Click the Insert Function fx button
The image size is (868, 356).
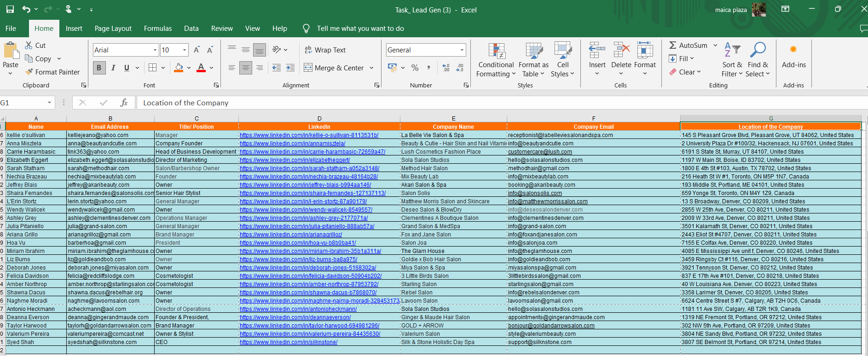[124, 103]
